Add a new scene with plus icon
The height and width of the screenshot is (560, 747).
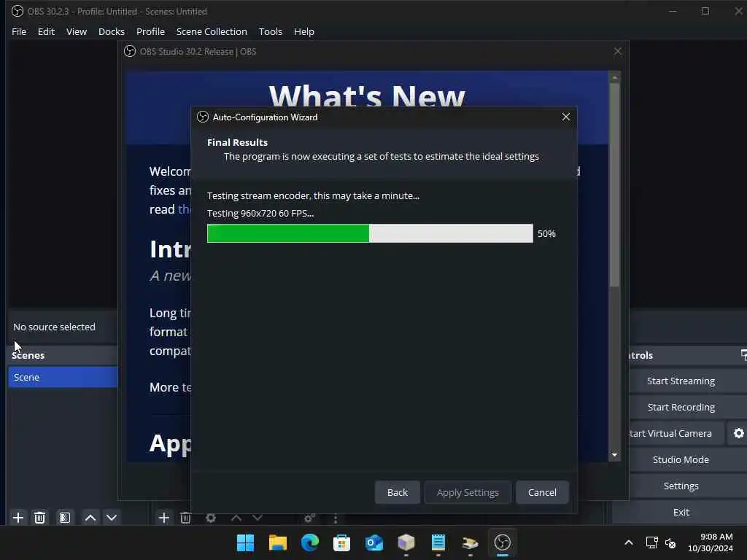(x=18, y=518)
